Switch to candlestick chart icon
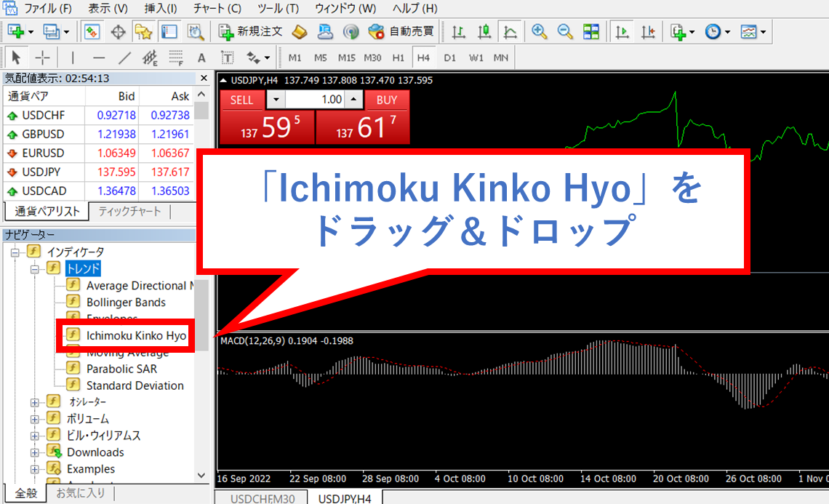 (x=484, y=32)
